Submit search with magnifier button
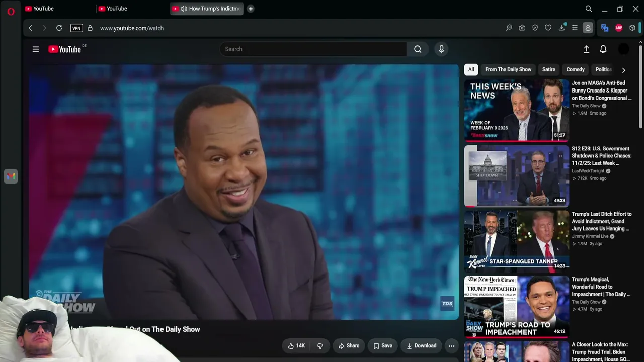Image resolution: width=644 pixels, height=362 pixels. (418, 49)
